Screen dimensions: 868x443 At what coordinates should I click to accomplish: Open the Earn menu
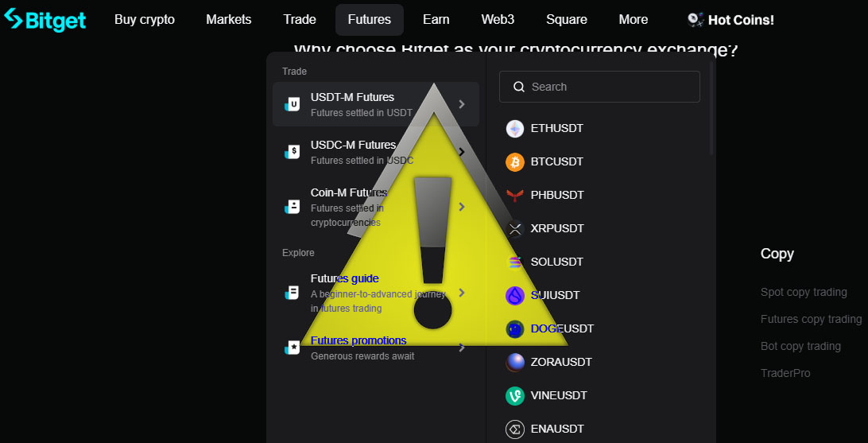[436, 20]
